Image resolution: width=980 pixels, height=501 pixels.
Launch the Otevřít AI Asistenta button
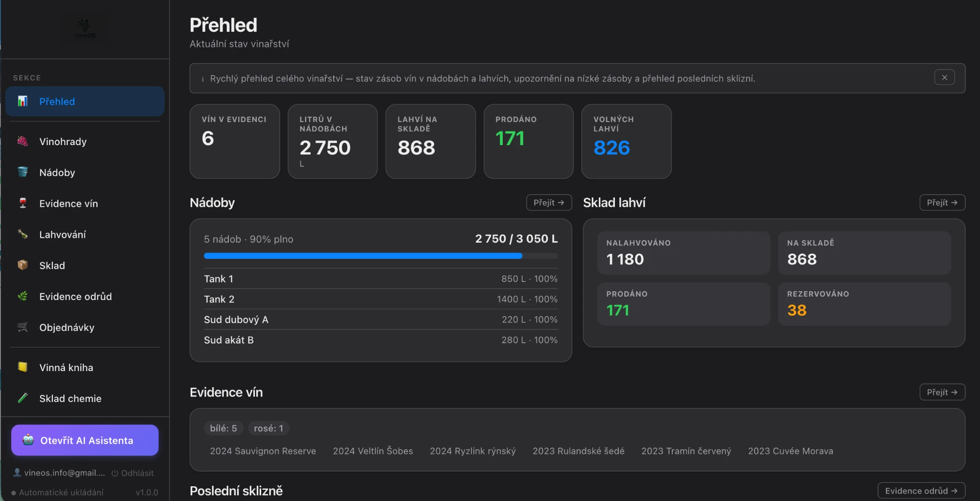85,440
